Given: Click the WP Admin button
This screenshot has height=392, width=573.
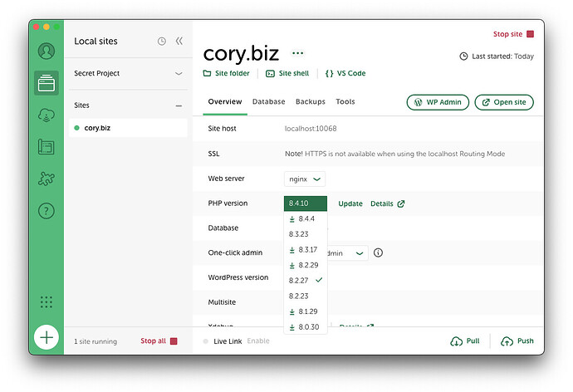Looking at the screenshot, I should tap(438, 102).
